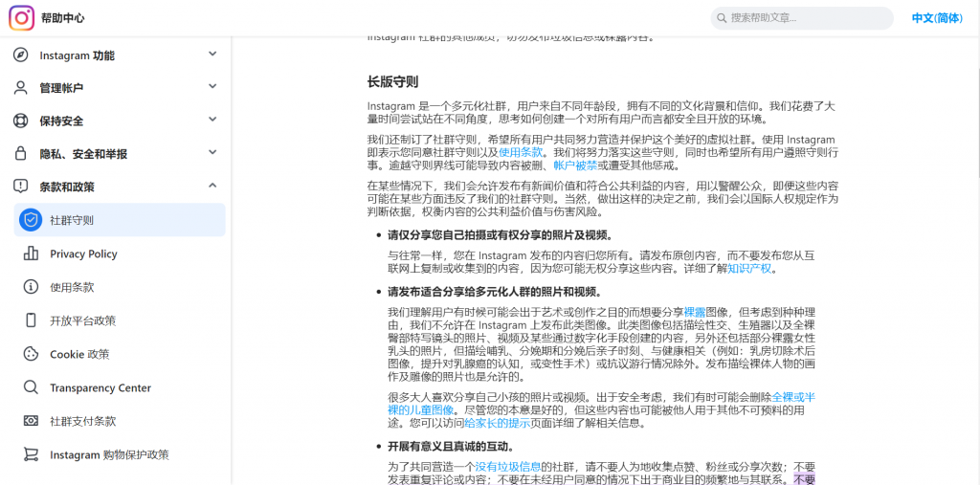980x485 pixels.
Task: Click the info circle icon for 使用条款
Action: pos(31,287)
